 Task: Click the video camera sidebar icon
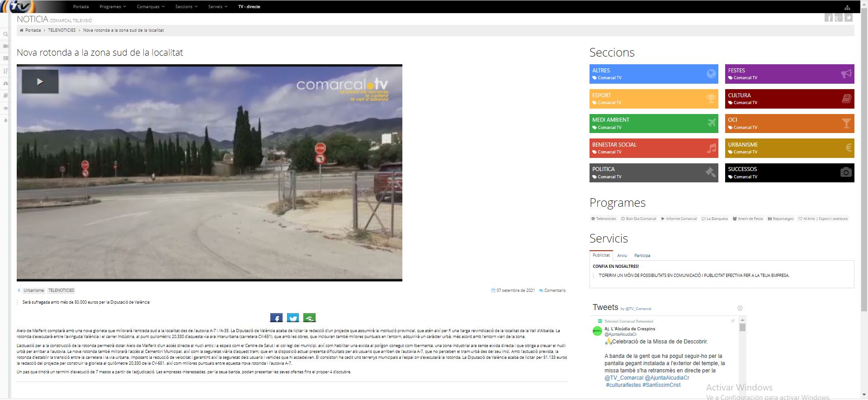5,46
